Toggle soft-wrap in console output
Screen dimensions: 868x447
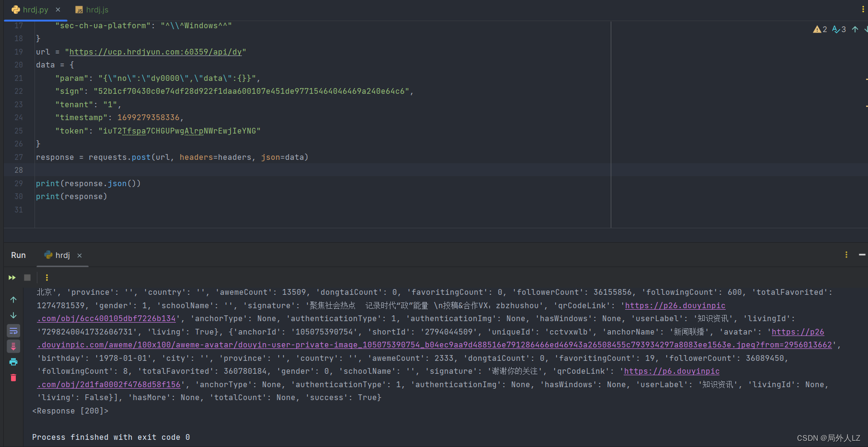tap(13, 331)
